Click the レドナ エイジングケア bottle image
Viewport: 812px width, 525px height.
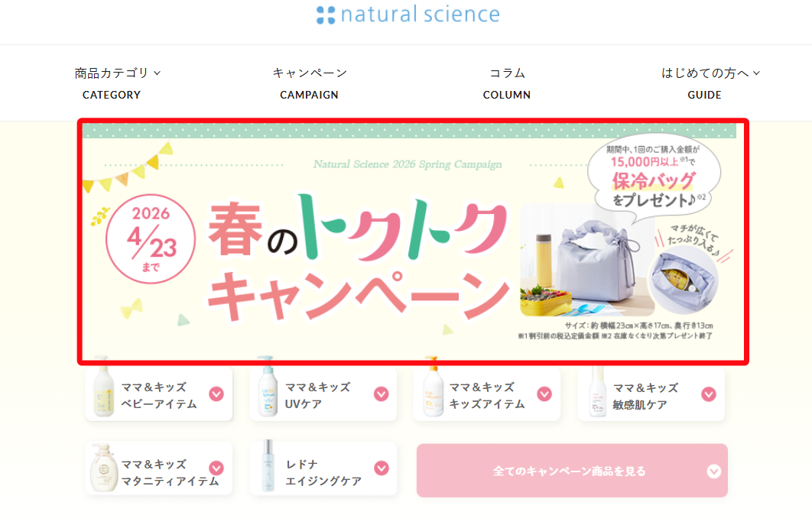click(267, 468)
